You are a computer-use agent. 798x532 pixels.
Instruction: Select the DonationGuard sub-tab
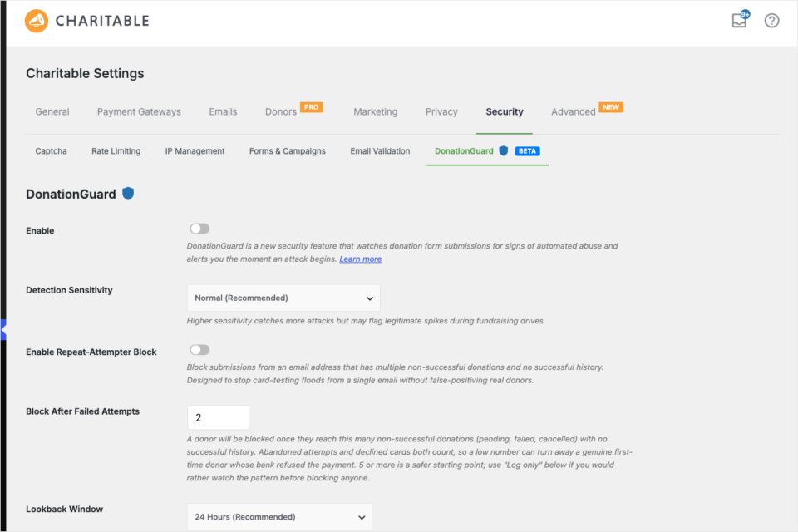coord(464,151)
